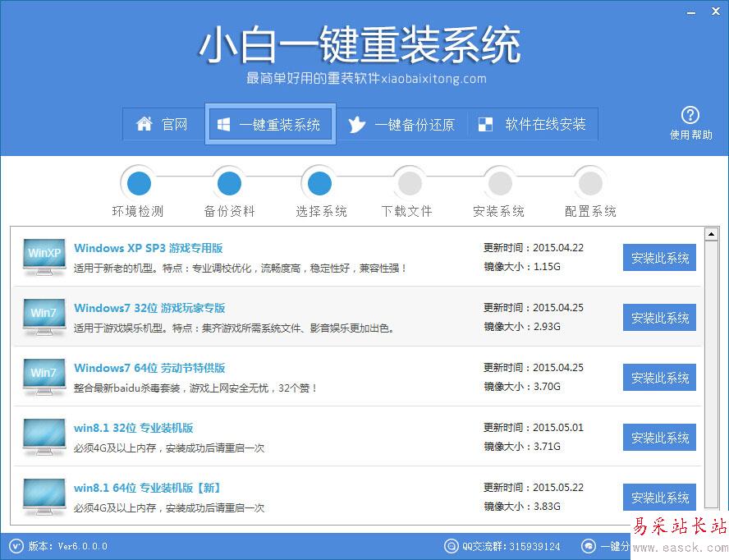The image size is (729, 560).
Task: Click the Windows logo icon on 一键重装系统
Action: tap(223, 124)
